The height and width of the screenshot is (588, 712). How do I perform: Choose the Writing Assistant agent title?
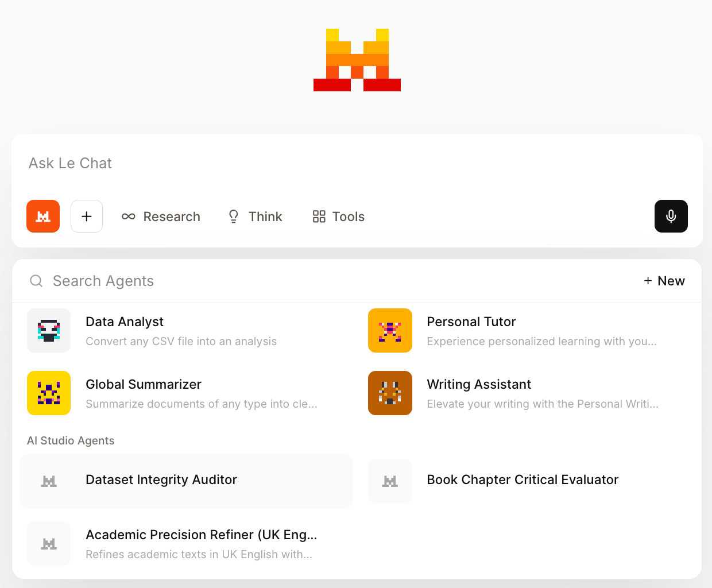pyautogui.click(x=479, y=384)
